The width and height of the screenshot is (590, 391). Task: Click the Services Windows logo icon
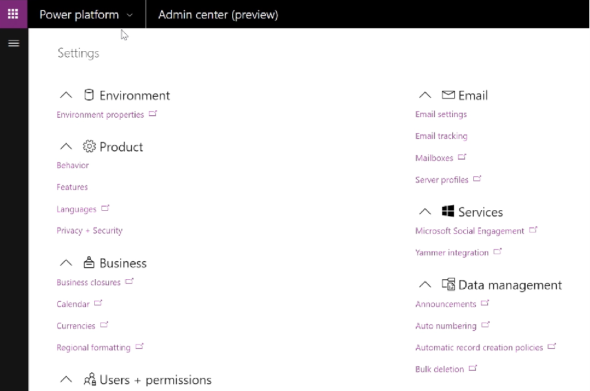448,211
